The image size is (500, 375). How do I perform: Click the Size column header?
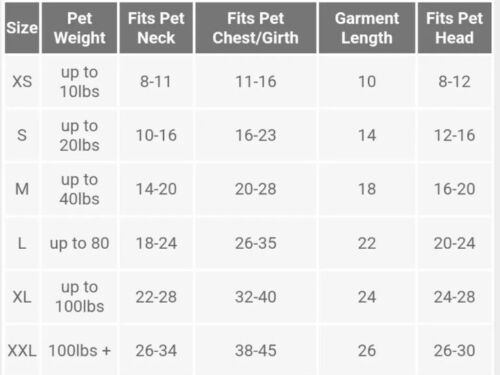click(22, 28)
